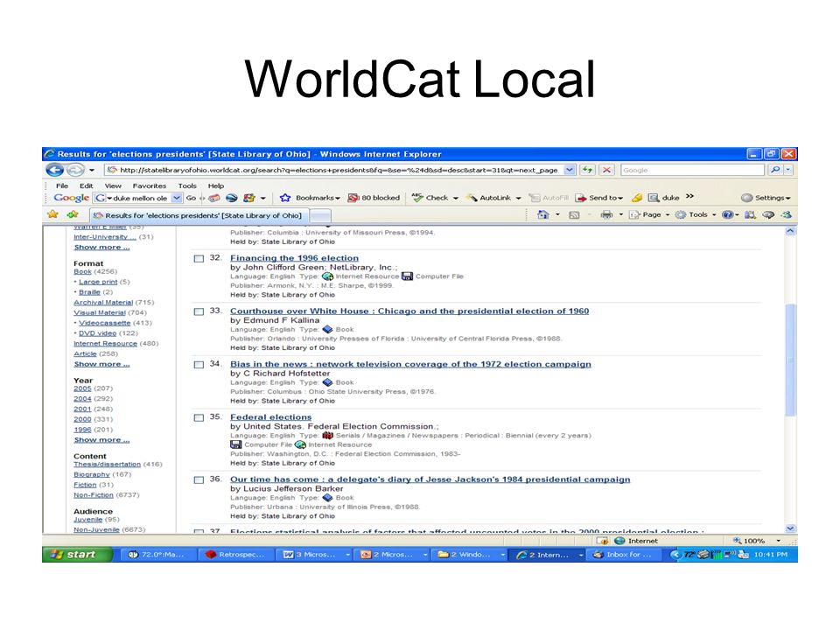
Task: Click the browser Forward arrow button
Action: coord(75,171)
